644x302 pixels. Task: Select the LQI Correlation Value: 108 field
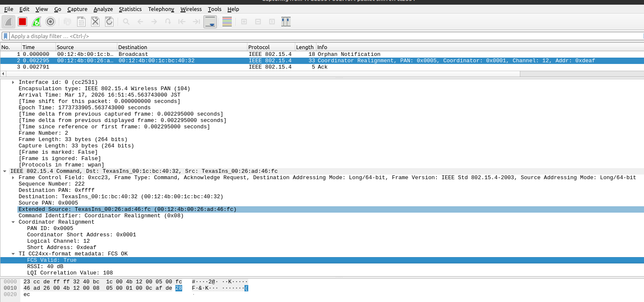(70, 273)
